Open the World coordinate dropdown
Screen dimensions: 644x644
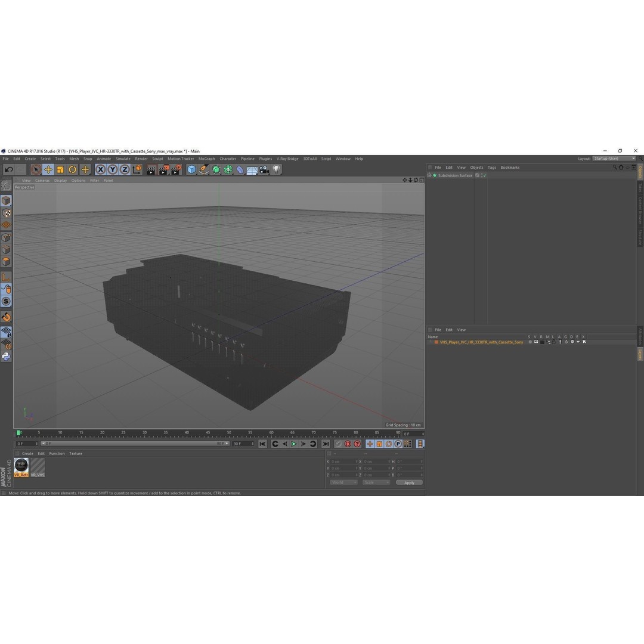tap(343, 482)
